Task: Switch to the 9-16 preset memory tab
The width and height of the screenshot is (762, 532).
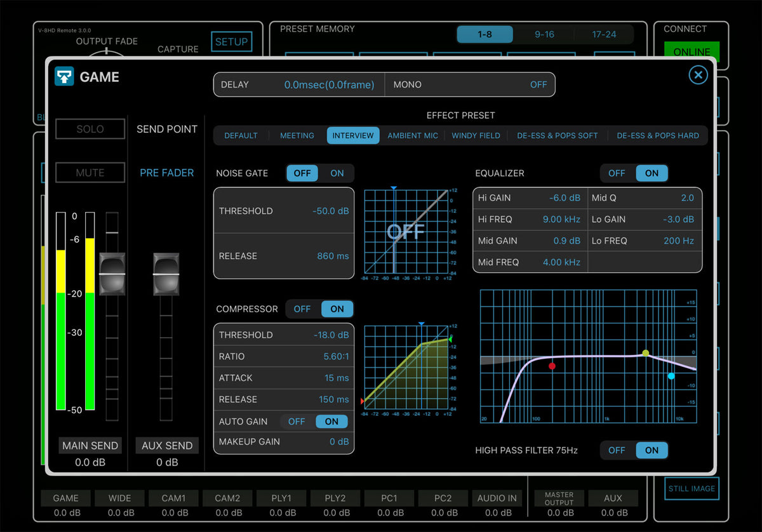Action: pos(544,35)
